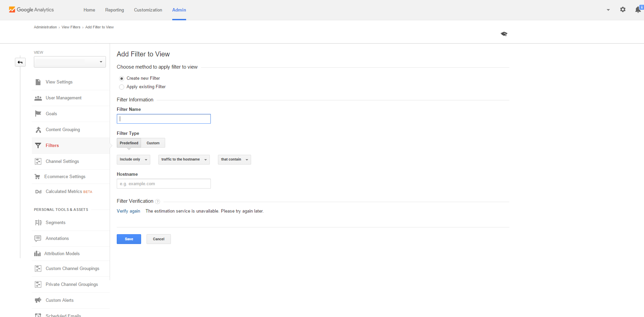The width and height of the screenshot is (644, 317).
Task: Open the Customization tab
Action: pyautogui.click(x=148, y=10)
